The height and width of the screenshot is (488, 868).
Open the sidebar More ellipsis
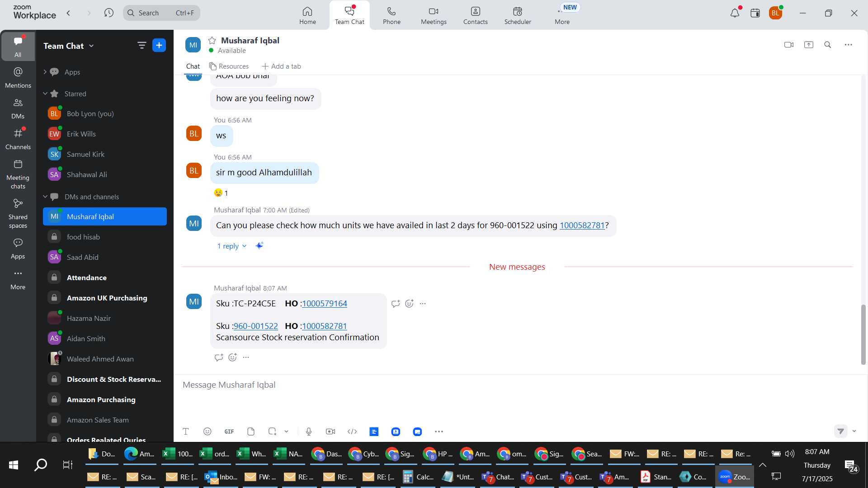pyautogui.click(x=18, y=279)
